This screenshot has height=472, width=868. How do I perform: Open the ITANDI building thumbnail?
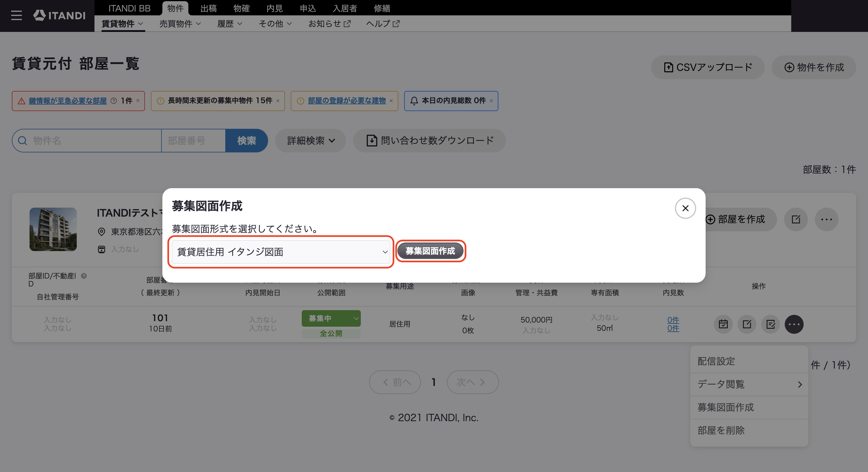(53, 229)
